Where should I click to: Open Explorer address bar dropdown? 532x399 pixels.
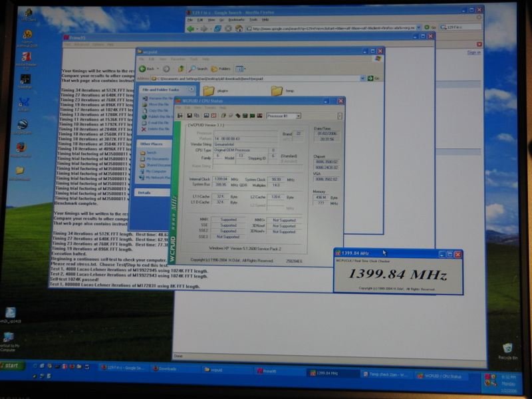(x=362, y=78)
